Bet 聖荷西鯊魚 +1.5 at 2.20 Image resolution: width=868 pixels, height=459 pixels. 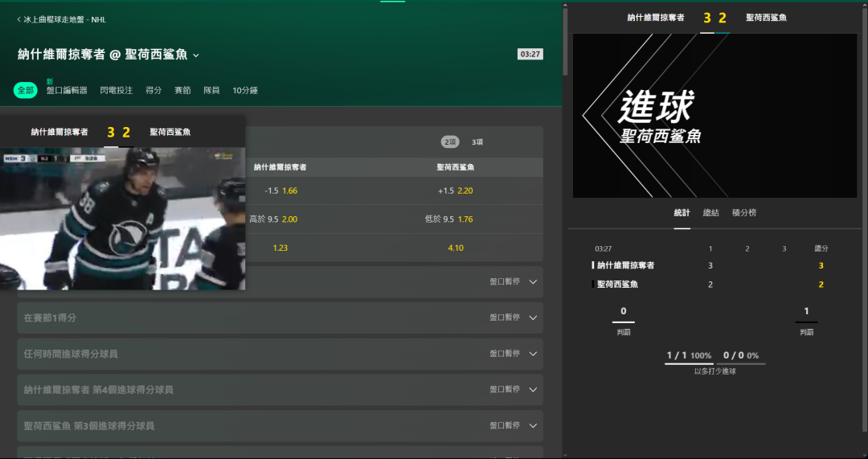tap(455, 191)
